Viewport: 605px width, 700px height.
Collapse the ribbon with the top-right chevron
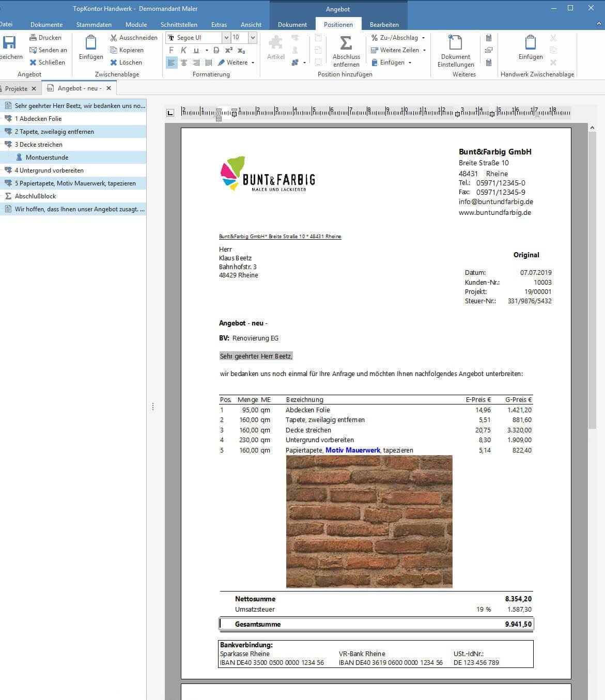tap(599, 24)
